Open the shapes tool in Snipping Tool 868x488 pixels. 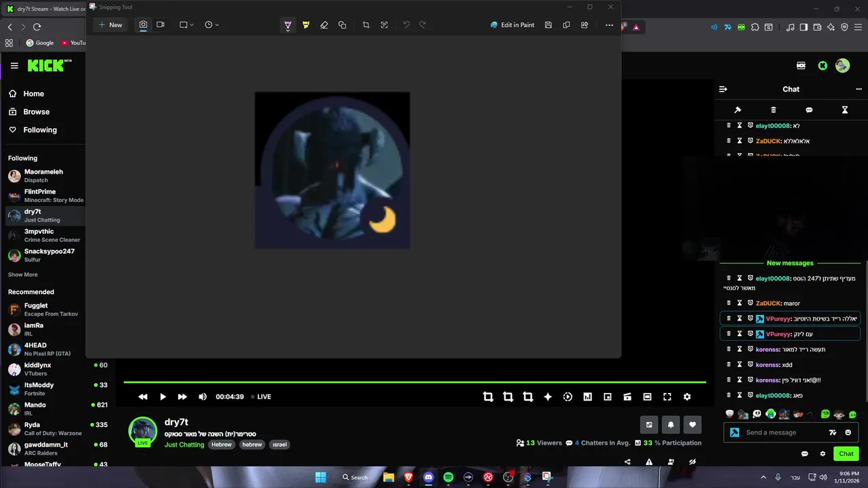[342, 25]
